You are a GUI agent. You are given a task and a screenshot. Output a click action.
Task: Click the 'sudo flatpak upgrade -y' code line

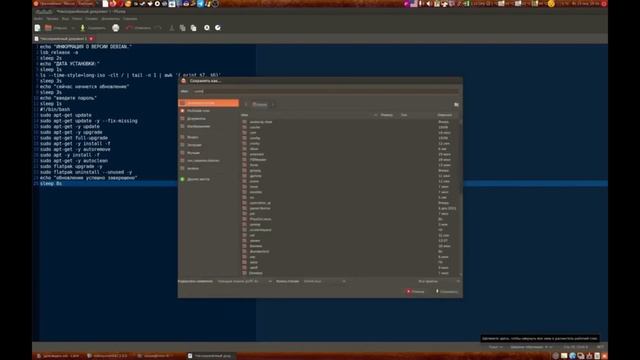click(71, 167)
